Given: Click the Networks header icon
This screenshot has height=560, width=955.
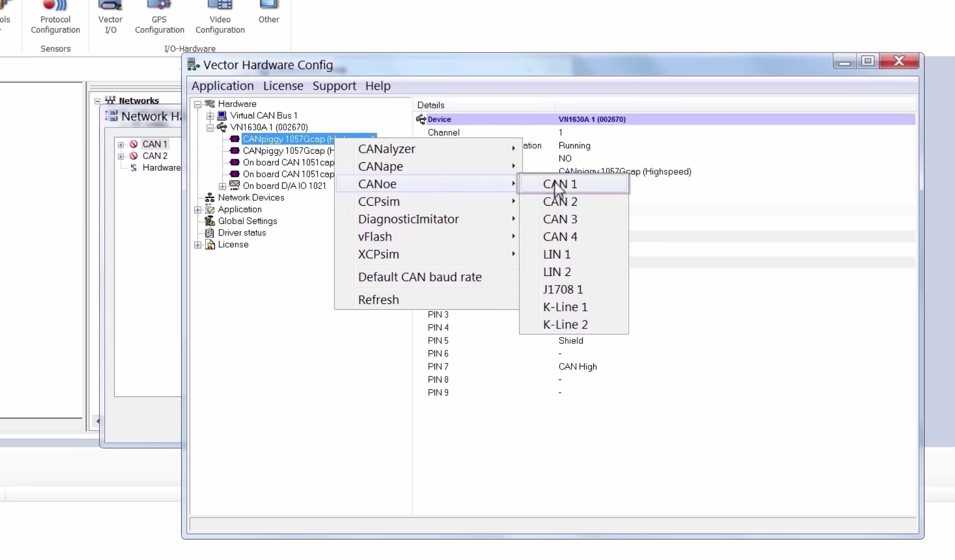Looking at the screenshot, I should tap(110, 100).
